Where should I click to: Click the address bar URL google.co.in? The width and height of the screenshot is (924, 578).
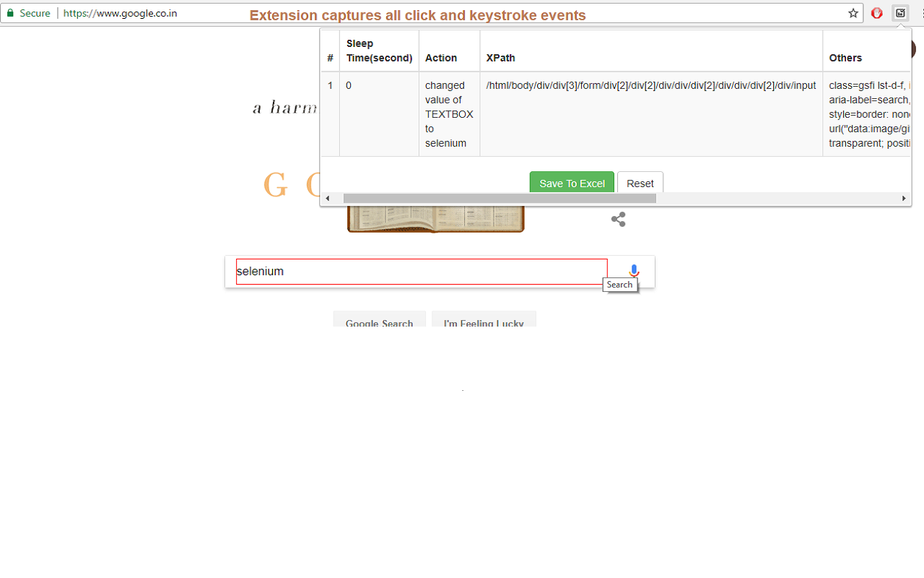click(120, 13)
